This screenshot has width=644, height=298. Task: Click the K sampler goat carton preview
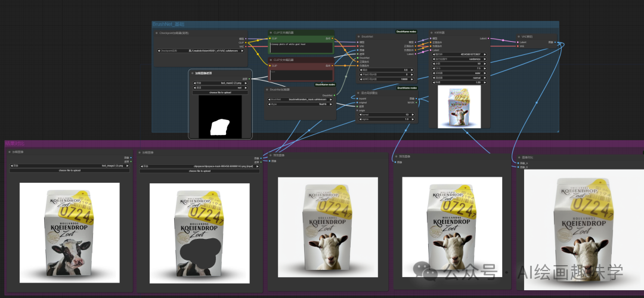[x=459, y=107]
